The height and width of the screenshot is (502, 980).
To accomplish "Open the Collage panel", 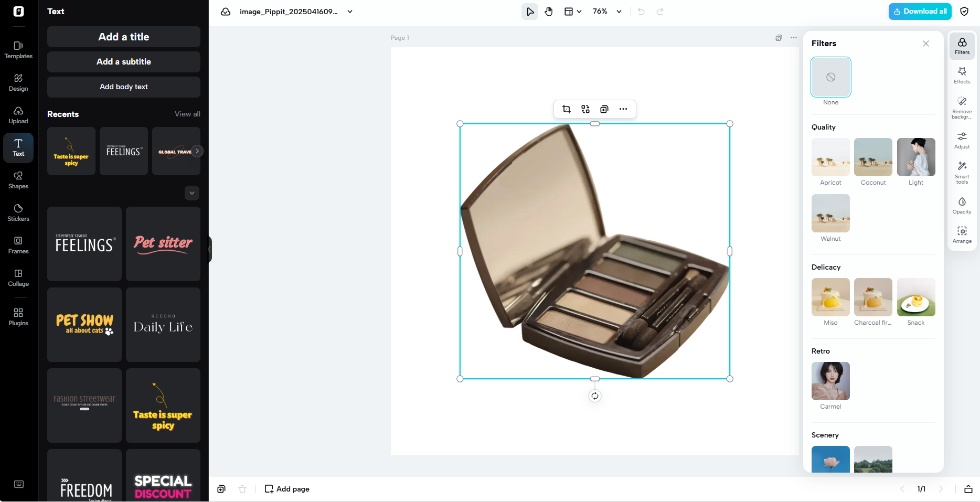I will (18, 277).
